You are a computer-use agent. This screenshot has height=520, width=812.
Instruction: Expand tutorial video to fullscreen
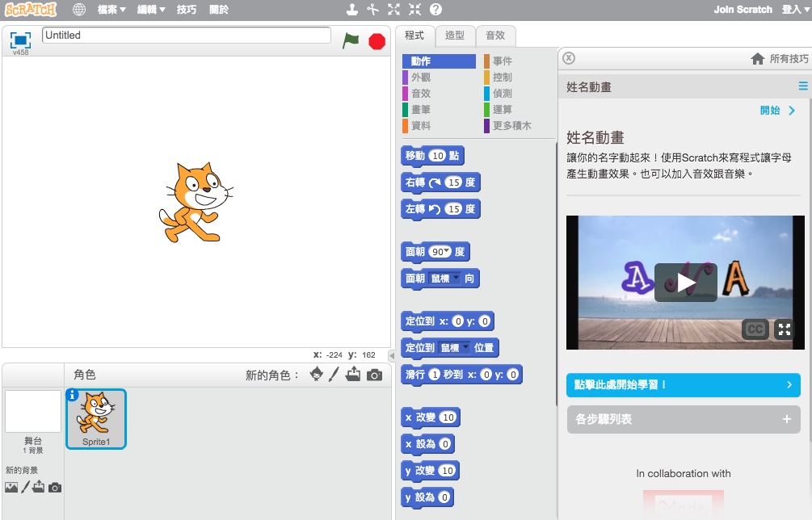coord(784,329)
